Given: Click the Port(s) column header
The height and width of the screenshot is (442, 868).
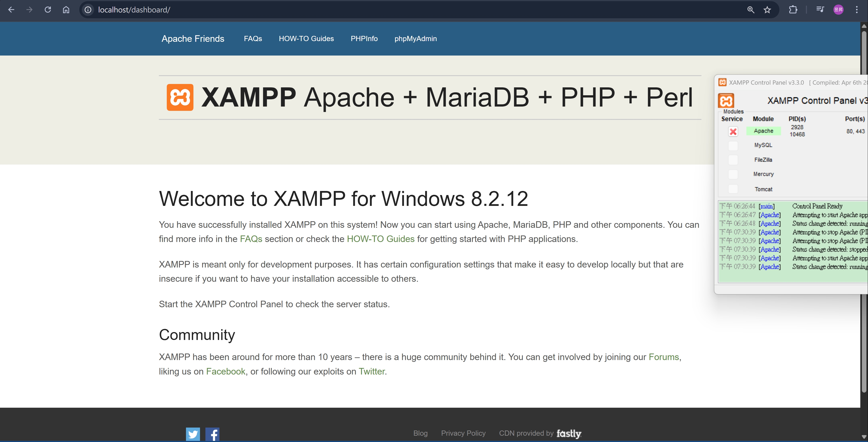Looking at the screenshot, I should coord(855,119).
